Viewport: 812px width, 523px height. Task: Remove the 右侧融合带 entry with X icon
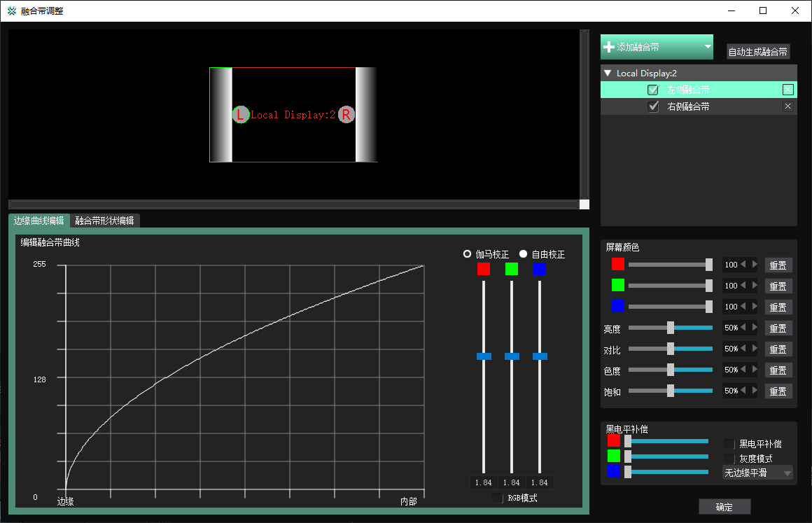[x=787, y=106]
